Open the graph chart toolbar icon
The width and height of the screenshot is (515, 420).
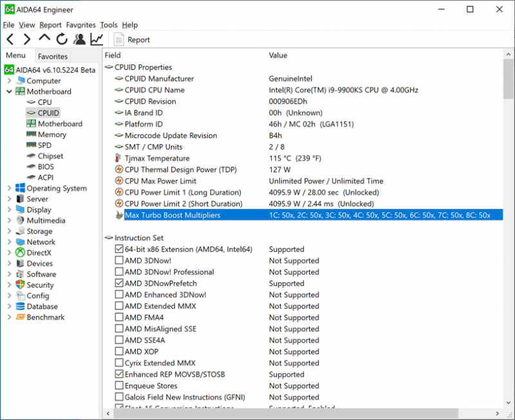pos(97,39)
